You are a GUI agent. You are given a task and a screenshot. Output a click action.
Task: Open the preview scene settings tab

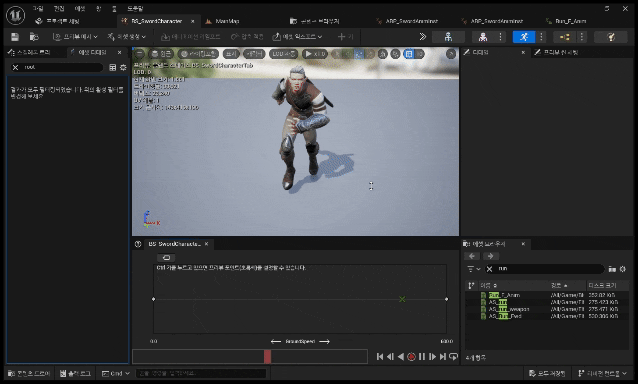(556, 52)
